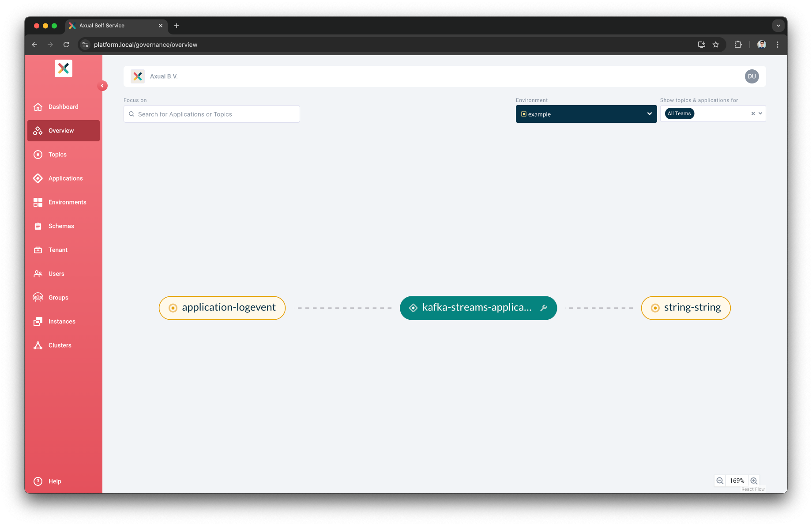Click the topic icon on application-logevent node
Screen dimensions: 812x526
click(x=173, y=308)
